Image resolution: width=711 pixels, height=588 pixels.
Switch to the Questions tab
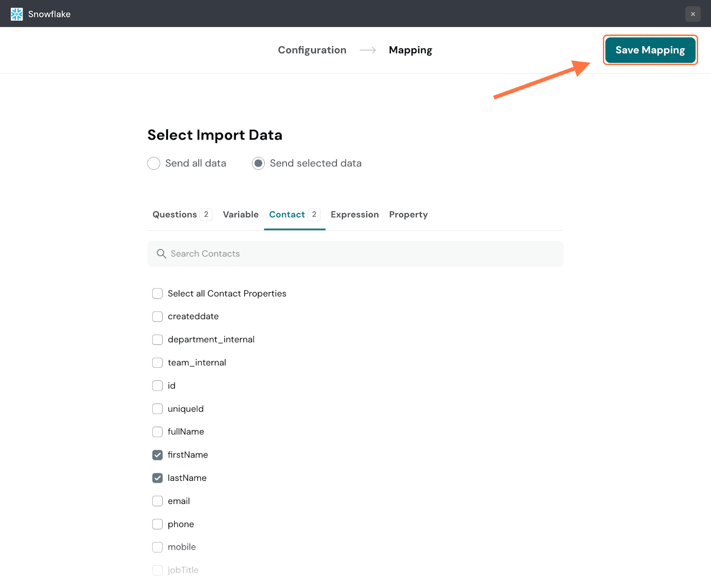(x=175, y=215)
